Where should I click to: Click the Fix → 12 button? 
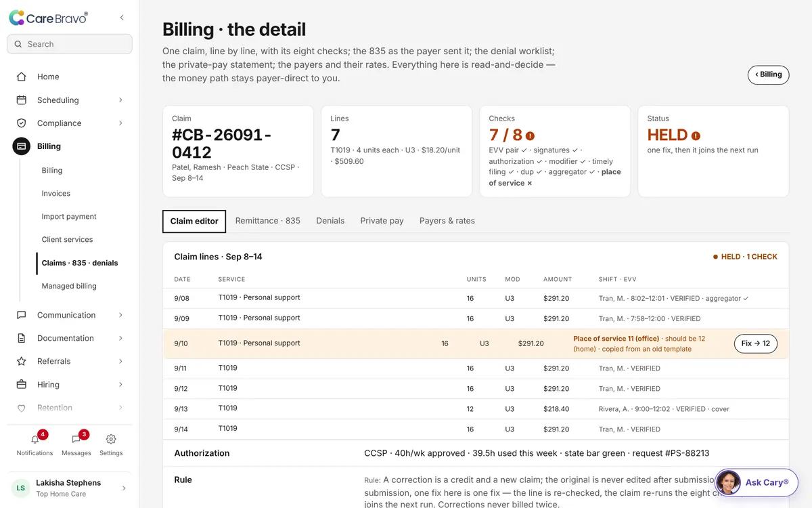[756, 343]
